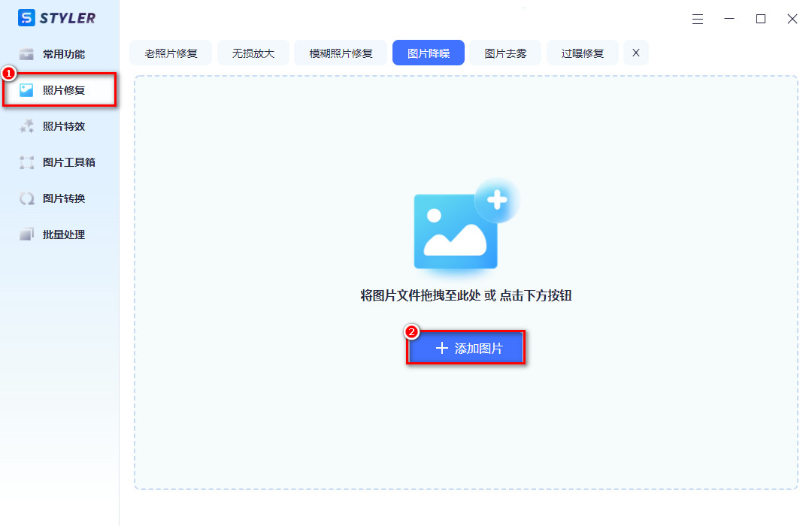
Task: Switch to the 模糊照片修复 tab
Action: (341, 53)
